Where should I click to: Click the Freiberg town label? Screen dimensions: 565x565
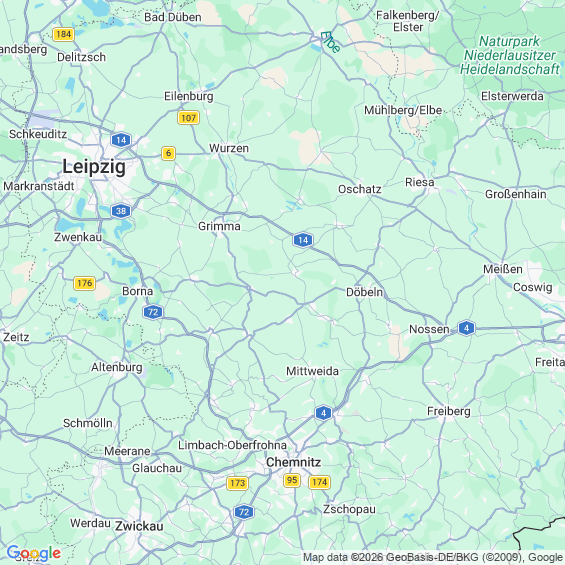point(449,411)
